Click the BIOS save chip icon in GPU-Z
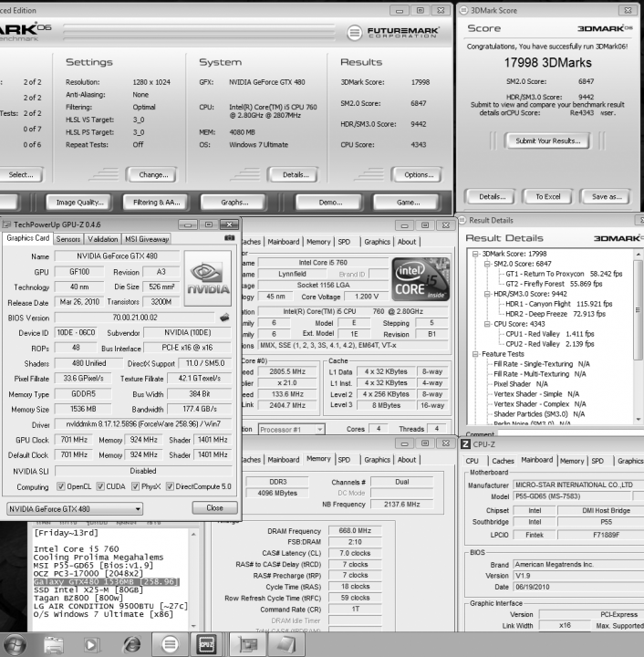The height and width of the screenshot is (657, 644). 224,318
